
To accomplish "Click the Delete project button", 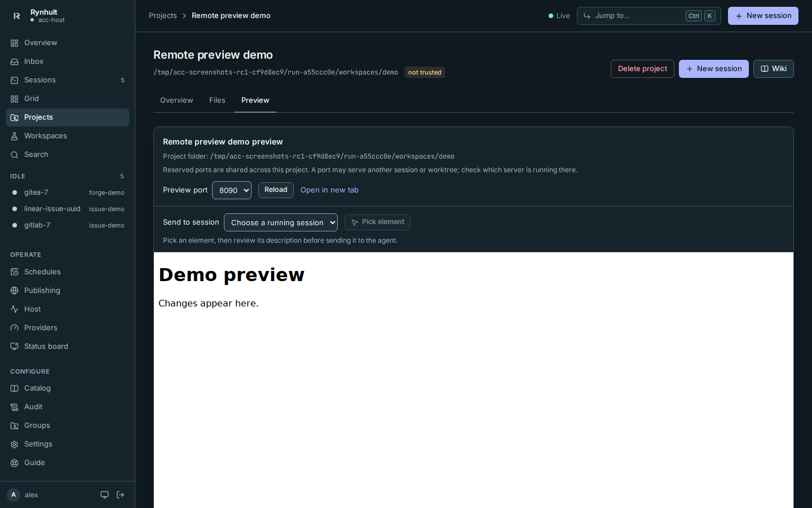I will 642,69.
